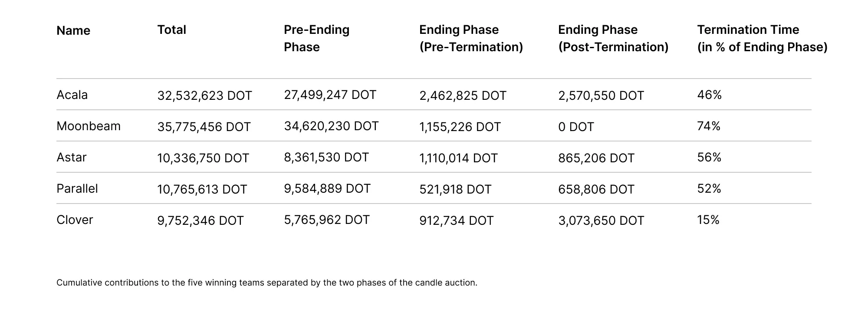Click the Ending Phase (Pre-Termination) header

pos(471,38)
